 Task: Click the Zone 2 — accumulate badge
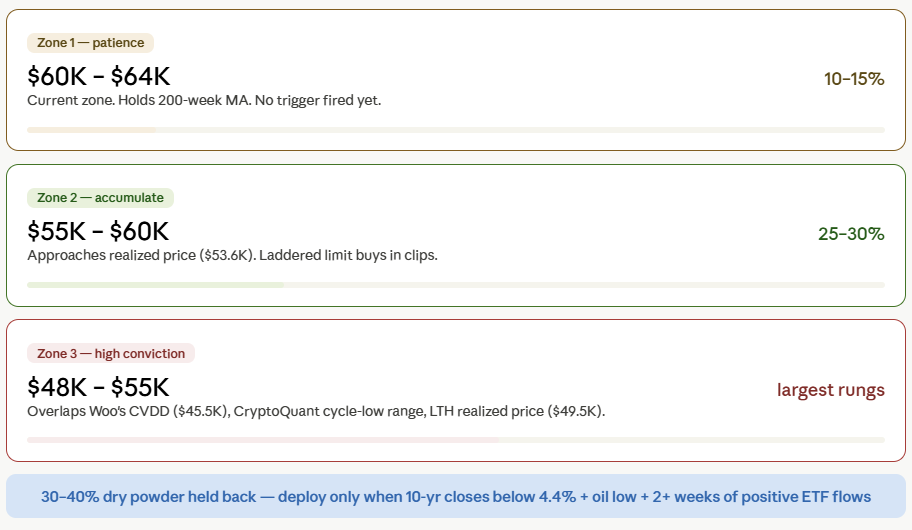[100, 198]
